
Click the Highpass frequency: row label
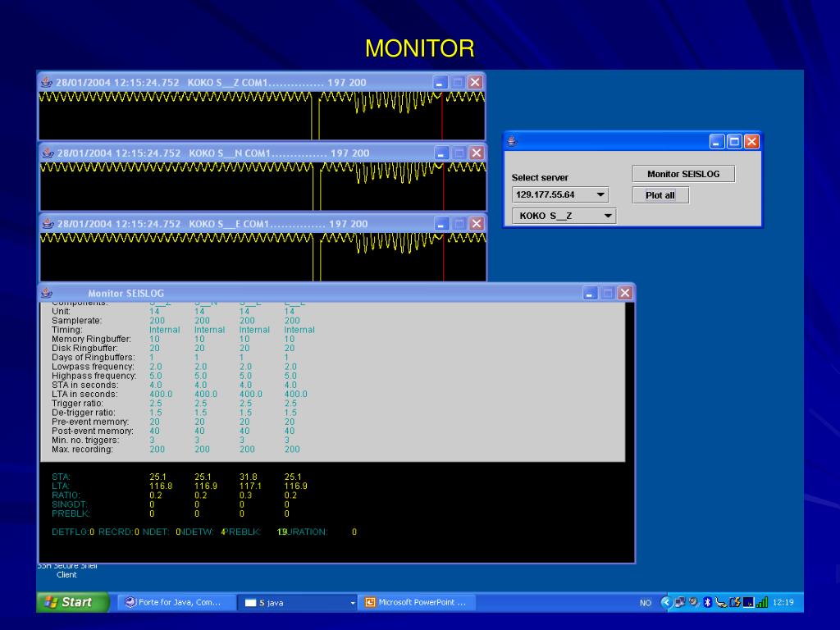(94, 376)
